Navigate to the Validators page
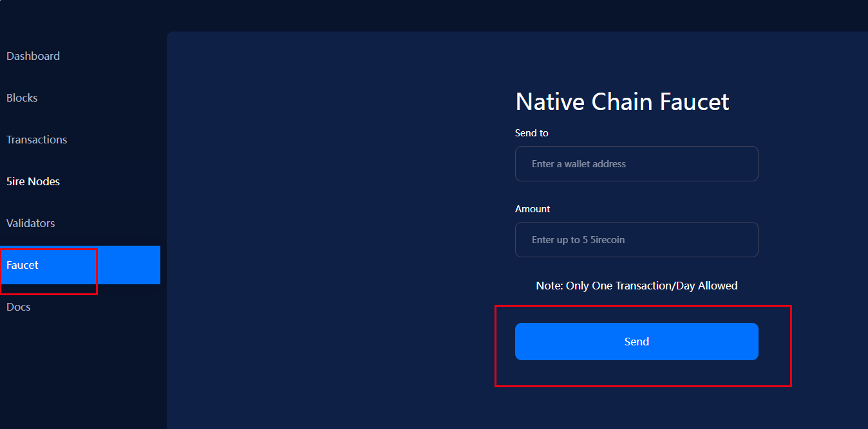 point(30,223)
